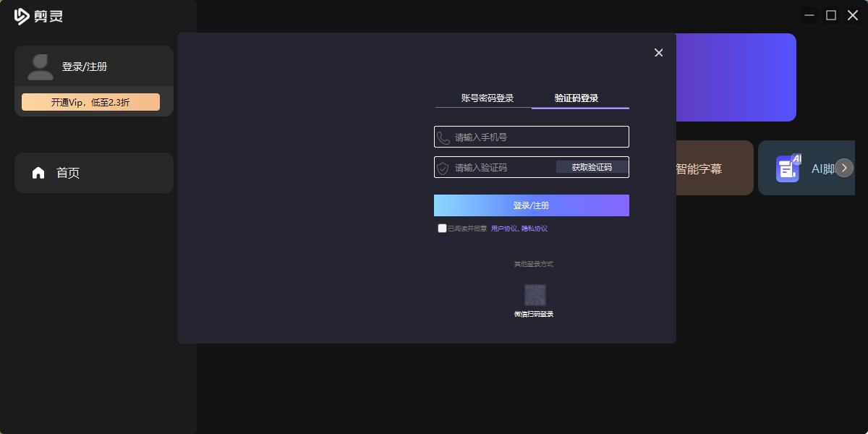Screen dimensions: 868x434
Task: Click the phone icon in mobile number field
Action: (x=444, y=136)
